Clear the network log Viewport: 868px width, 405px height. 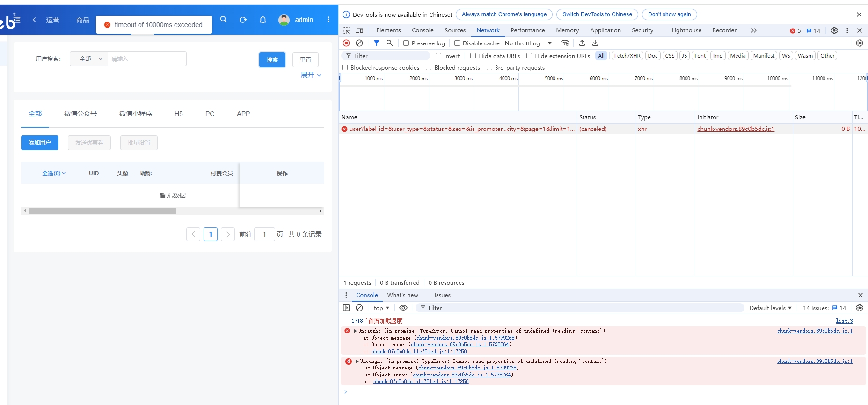tap(359, 43)
